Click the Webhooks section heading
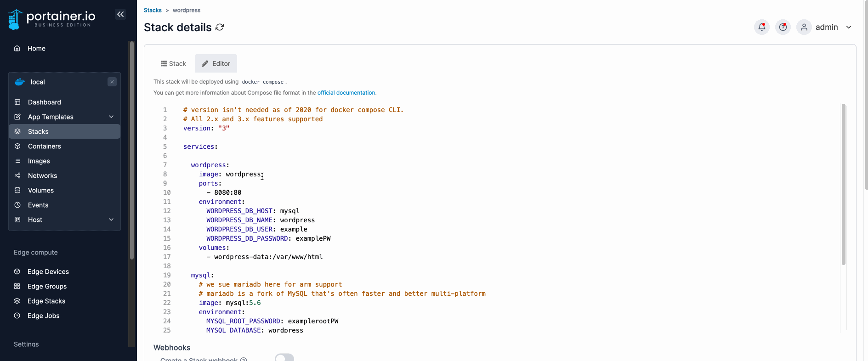Screen dimensions: 868x361 point(172,348)
